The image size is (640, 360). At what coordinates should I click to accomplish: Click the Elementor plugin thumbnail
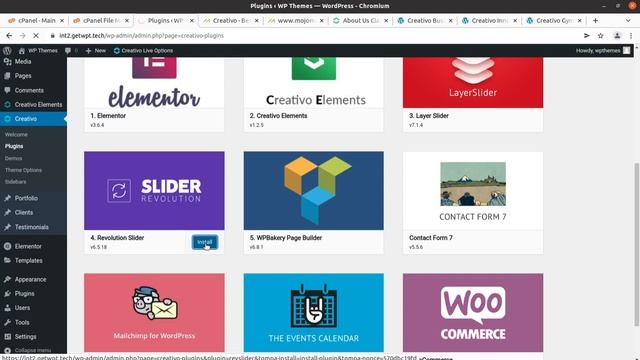(154, 82)
